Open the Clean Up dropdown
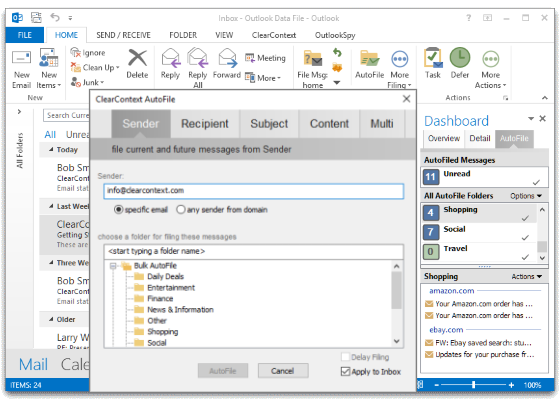This screenshot has height=400, width=560. 95,67
